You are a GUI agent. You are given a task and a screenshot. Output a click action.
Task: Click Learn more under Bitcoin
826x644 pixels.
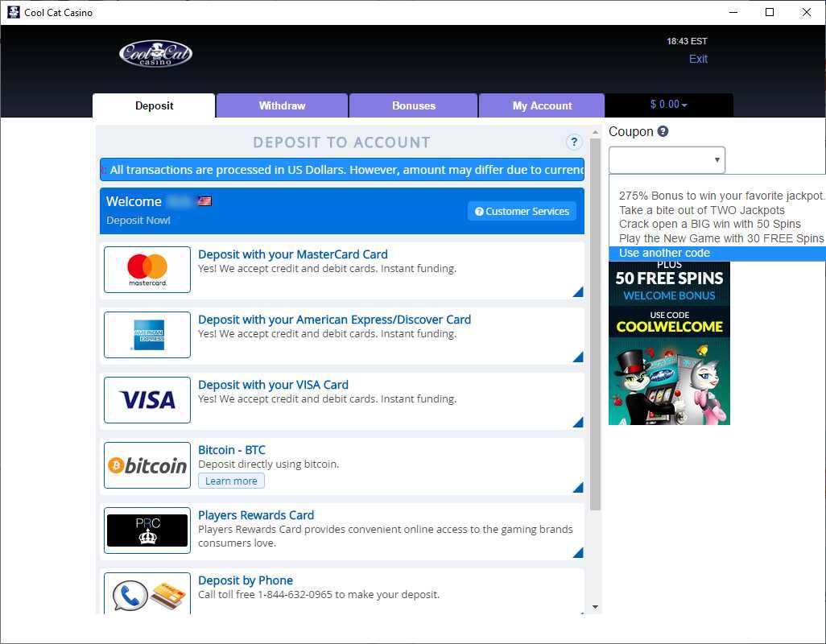tap(231, 481)
